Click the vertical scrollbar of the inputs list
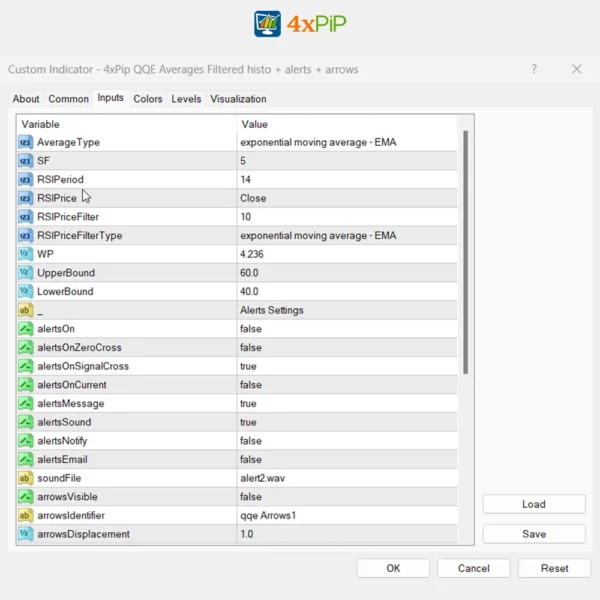The height and width of the screenshot is (600, 600). (x=466, y=250)
